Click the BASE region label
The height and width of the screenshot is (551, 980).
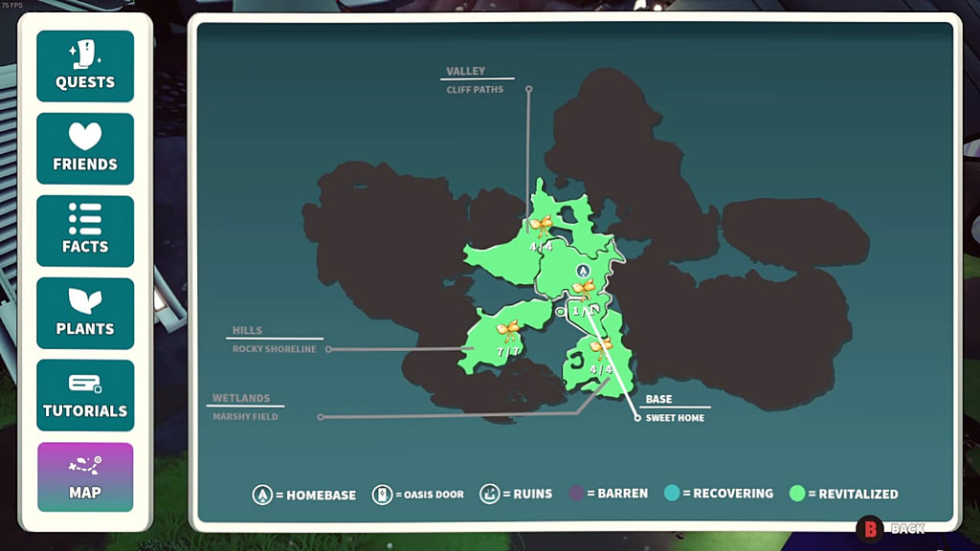tap(658, 399)
